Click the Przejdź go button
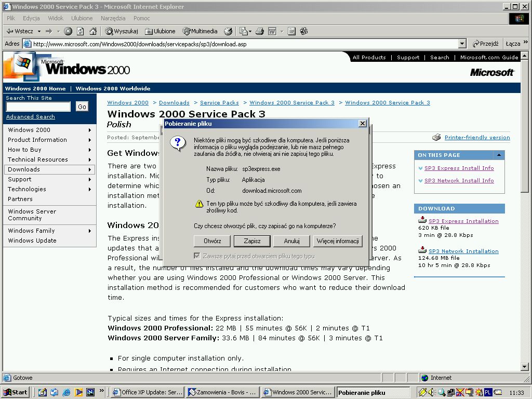Screen dimensions: 532x399 click(486, 44)
